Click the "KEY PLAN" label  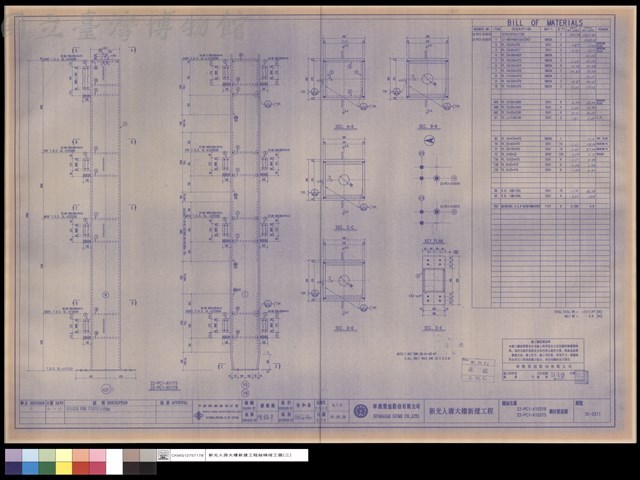click(x=434, y=241)
